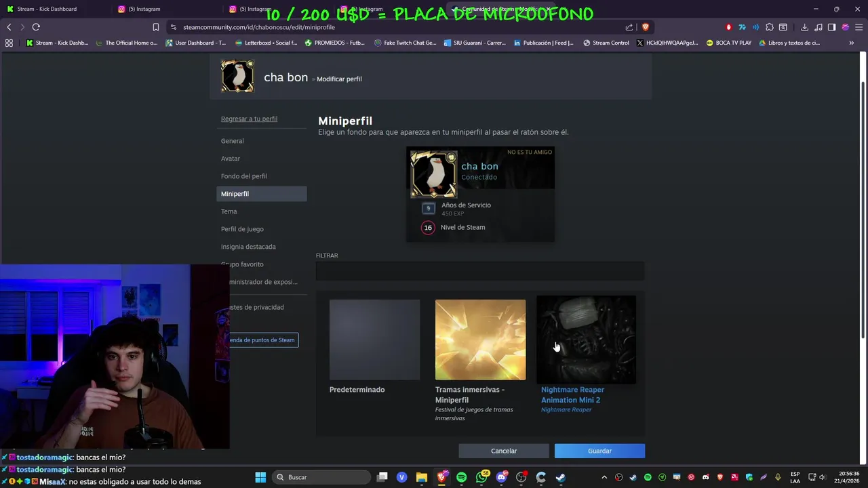The image size is (868, 488).
Task: Open the media control music-note icon
Action: [x=818, y=27]
